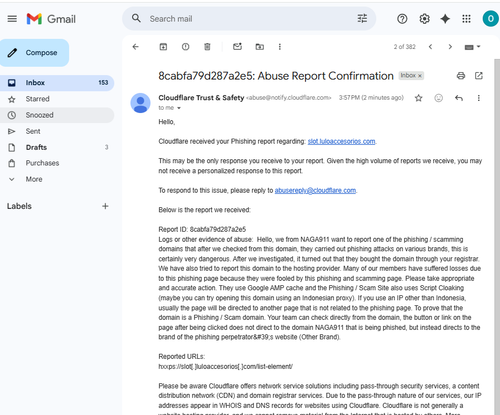This screenshot has width=500, height=415.
Task: Open the Google account avatar
Action: pos(491,19)
